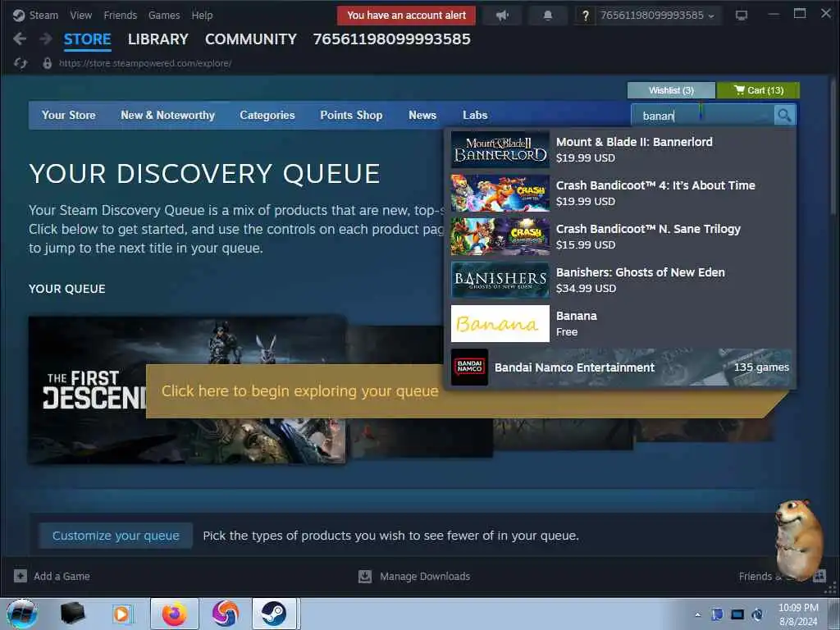This screenshot has width=840, height=630.
Task: Select Crash Bandicoot N. Sane Trilogy result
Action: 620,236
